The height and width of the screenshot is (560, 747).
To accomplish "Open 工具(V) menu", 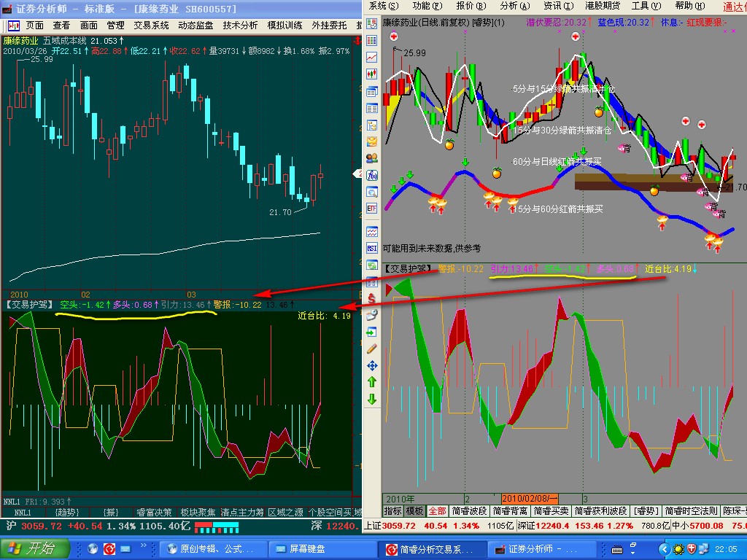I will click(646, 6).
